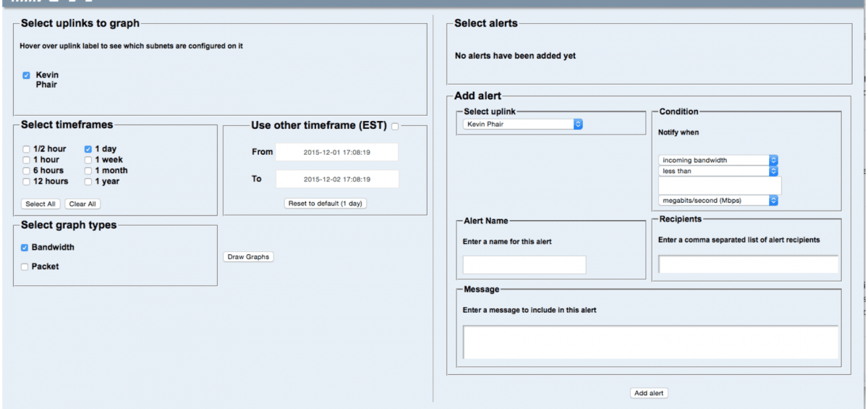868x409 pixels.
Task: Click the Message text area
Action: point(650,342)
